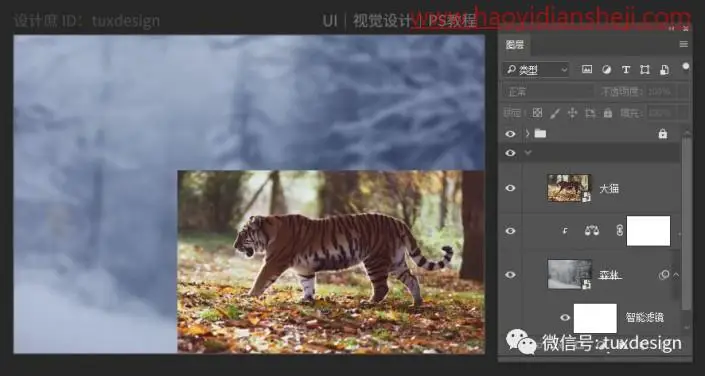Open the 类型 filter type dropdown
This screenshot has width=705, height=376.
(x=536, y=70)
